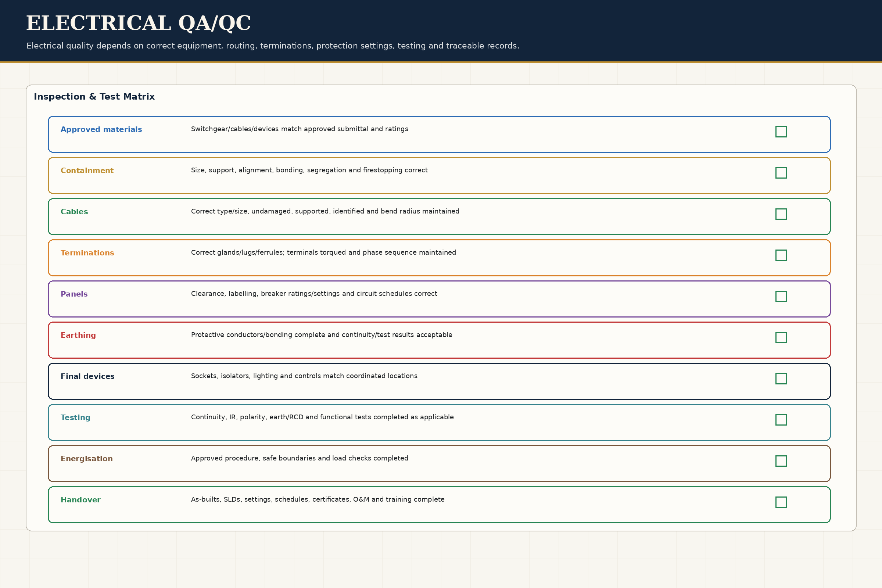The width and height of the screenshot is (882, 588).
Task: Click the Final devices label
Action: point(88,376)
